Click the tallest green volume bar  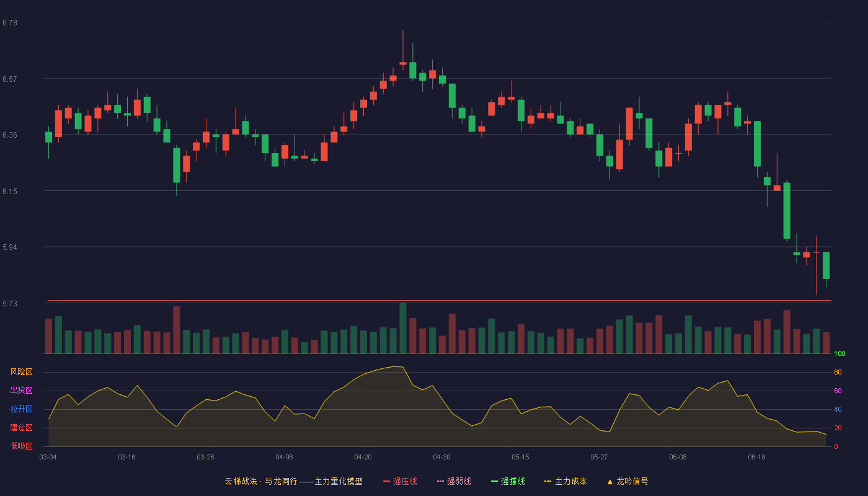(x=403, y=328)
